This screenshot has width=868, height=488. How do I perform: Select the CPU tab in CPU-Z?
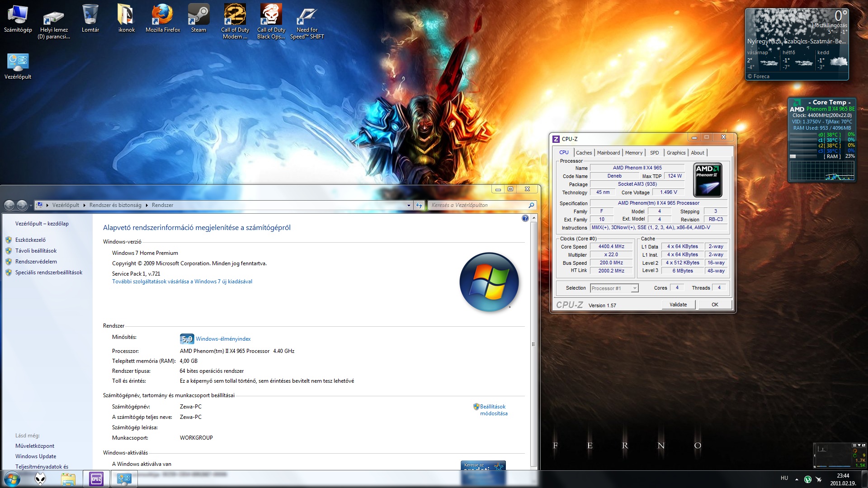[x=564, y=153]
